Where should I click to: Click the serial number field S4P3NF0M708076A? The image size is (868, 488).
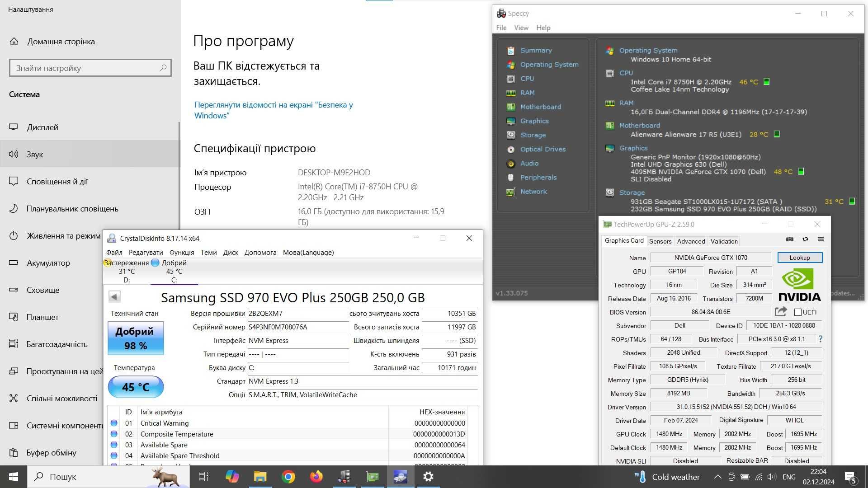[x=298, y=327]
